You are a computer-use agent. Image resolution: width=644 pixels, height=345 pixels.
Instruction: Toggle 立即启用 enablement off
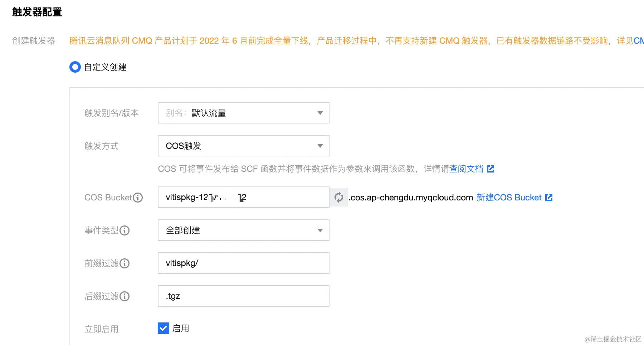163,328
